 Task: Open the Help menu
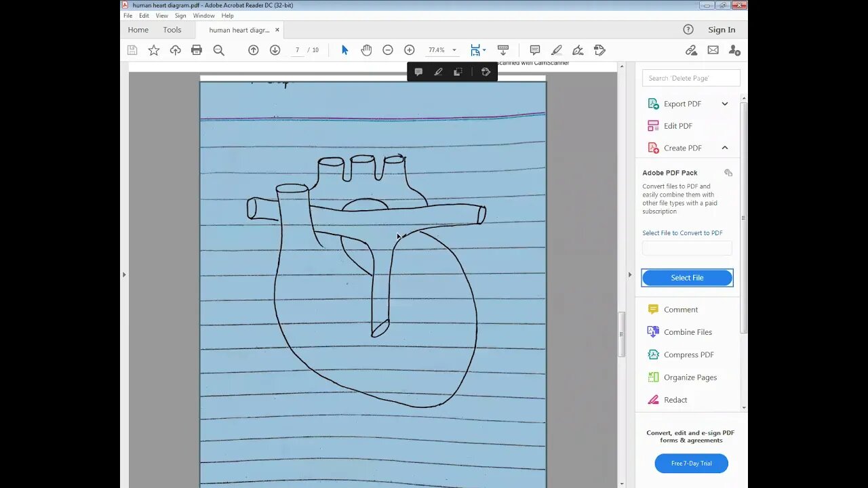(x=228, y=16)
